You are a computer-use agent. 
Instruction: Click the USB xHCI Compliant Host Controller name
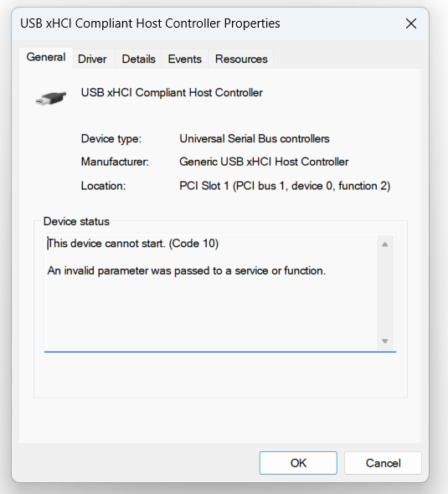[172, 93]
